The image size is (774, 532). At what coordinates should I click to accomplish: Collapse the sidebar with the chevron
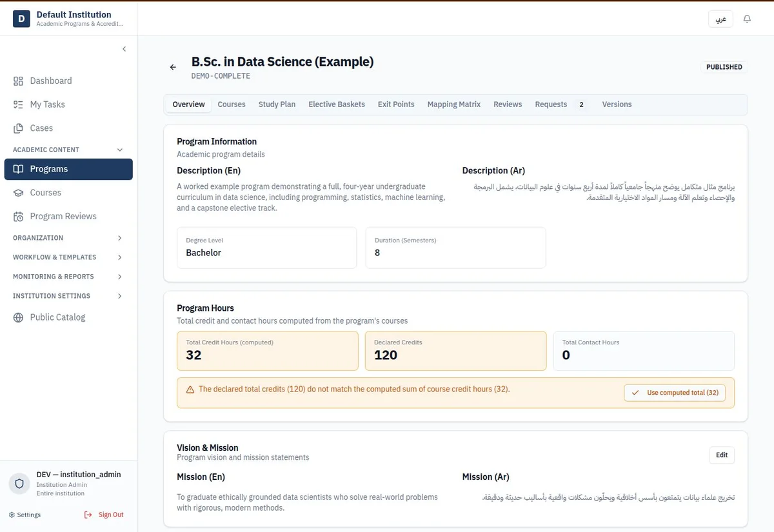124,49
